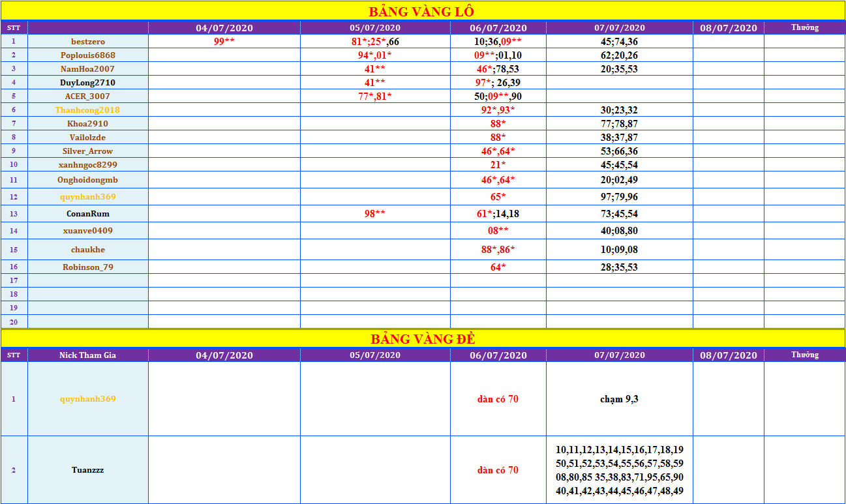
Task: Click '64*' in the Robinson_79 row
Action: [498, 267]
